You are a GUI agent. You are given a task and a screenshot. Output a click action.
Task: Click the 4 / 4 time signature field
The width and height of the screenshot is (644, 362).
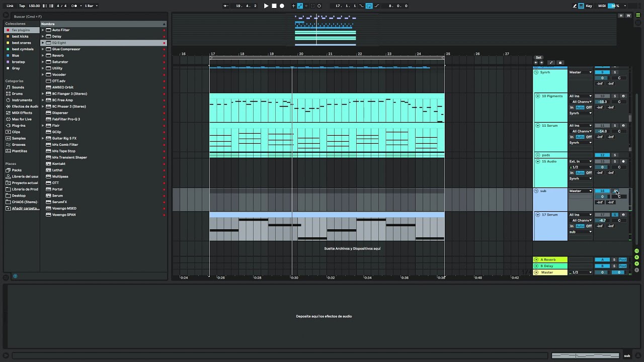tap(61, 6)
